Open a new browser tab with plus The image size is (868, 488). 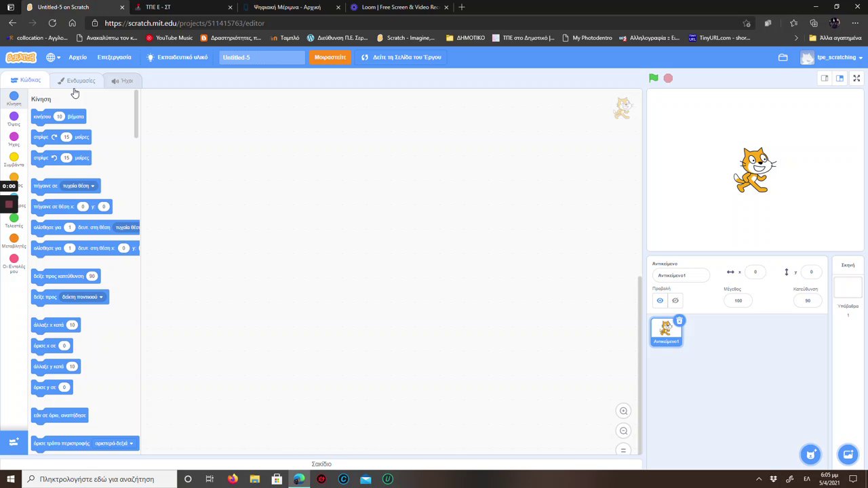pos(462,7)
